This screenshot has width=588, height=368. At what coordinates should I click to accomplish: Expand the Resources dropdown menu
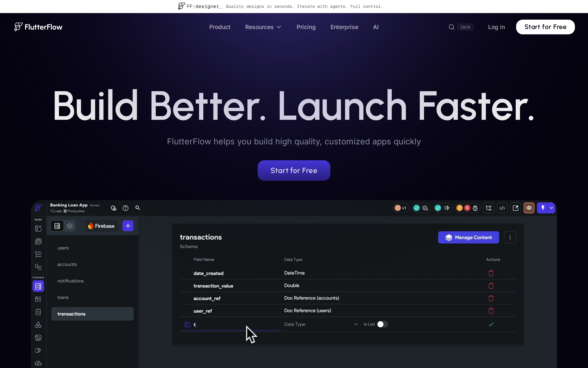click(263, 27)
